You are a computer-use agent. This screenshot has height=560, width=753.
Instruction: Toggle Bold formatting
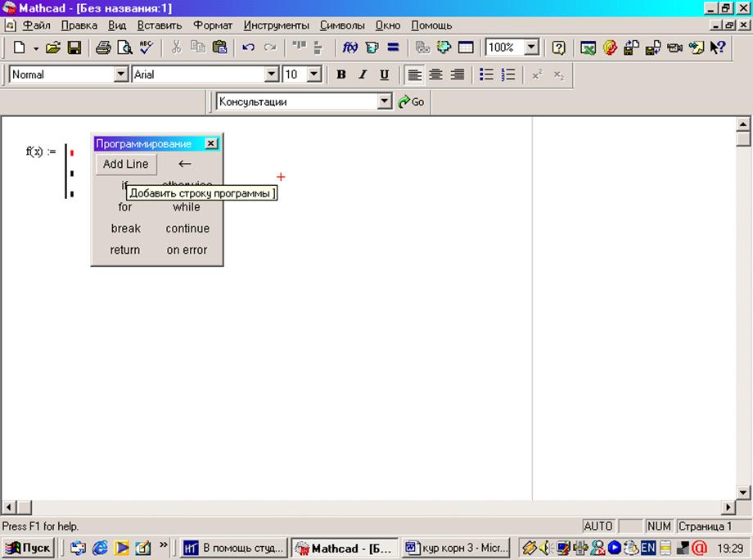(341, 75)
